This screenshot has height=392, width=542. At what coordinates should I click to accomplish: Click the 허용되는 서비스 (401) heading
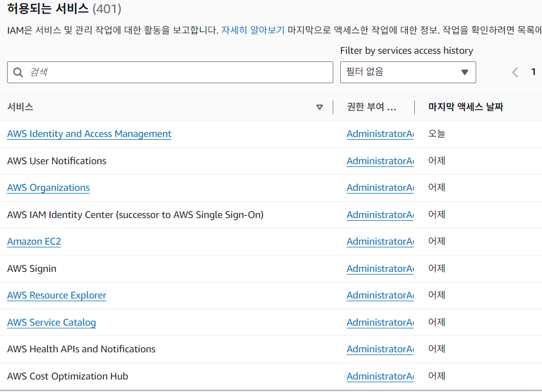tap(64, 8)
